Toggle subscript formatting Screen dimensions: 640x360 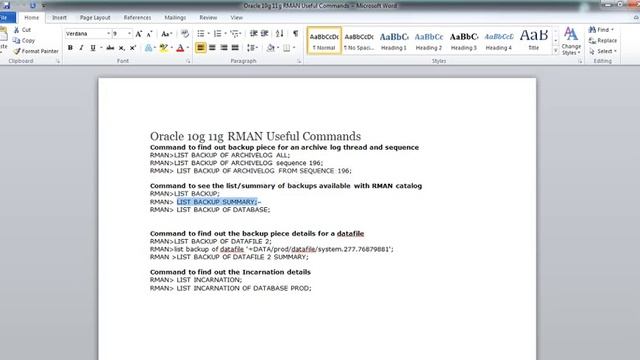(122, 48)
